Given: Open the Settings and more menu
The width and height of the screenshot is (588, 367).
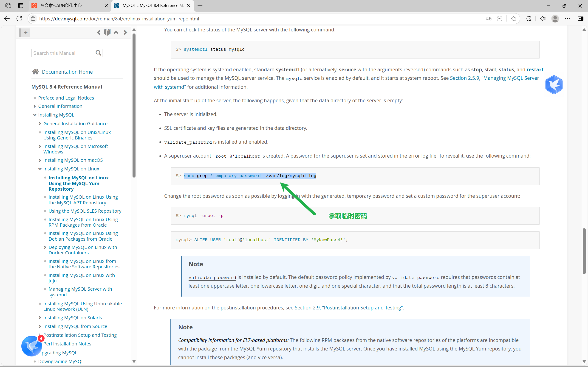Looking at the screenshot, I should pos(568,18).
